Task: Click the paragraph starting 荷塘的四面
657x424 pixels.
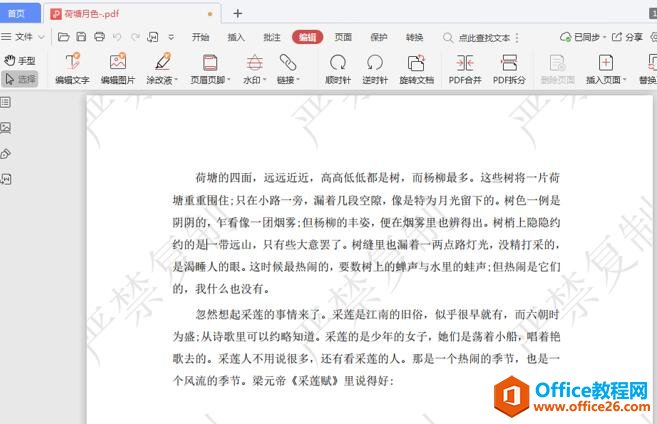Action: (366, 233)
